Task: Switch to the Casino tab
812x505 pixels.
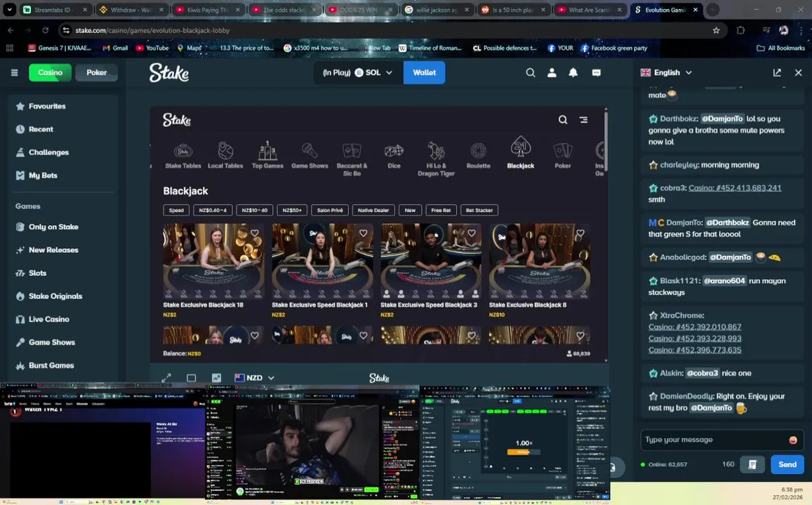Action: point(51,72)
